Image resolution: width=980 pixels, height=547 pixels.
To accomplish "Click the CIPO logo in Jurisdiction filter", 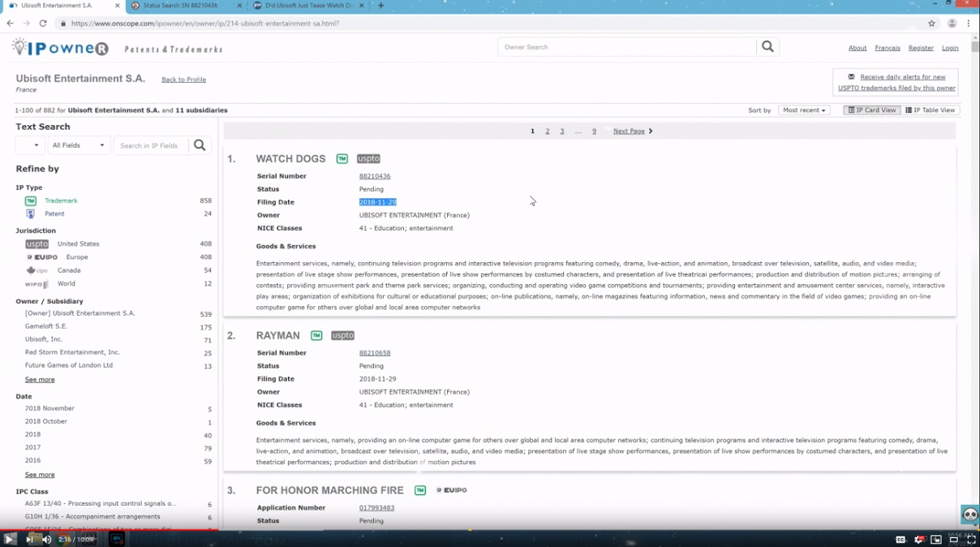I will pyautogui.click(x=37, y=270).
